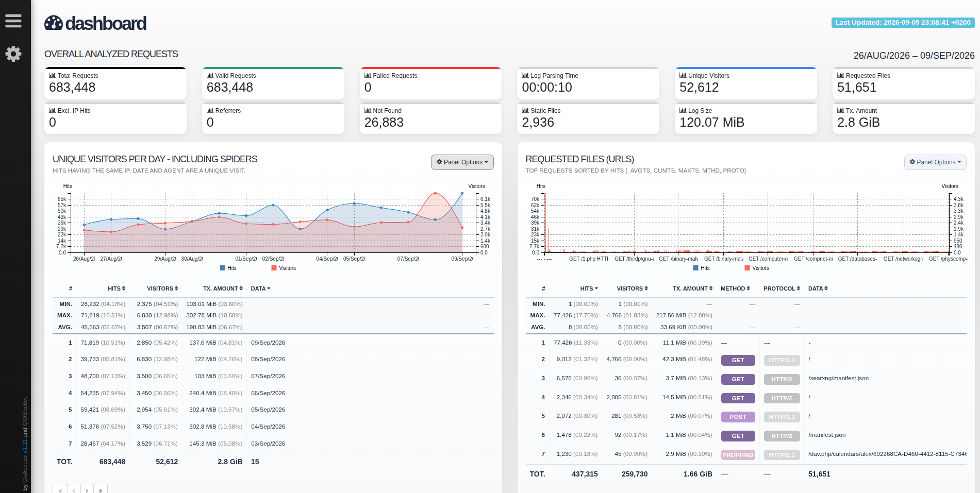Click the /searxng/manifest.json URL
This screenshot has width=980, height=493.
coord(838,378)
